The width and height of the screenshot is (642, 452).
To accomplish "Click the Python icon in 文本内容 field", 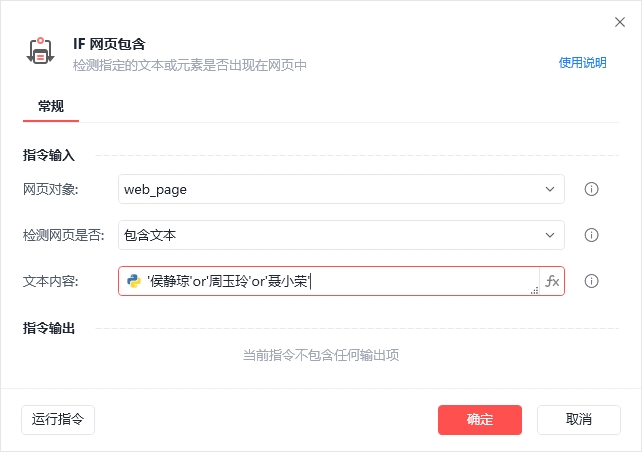I will (x=134, y=281).
